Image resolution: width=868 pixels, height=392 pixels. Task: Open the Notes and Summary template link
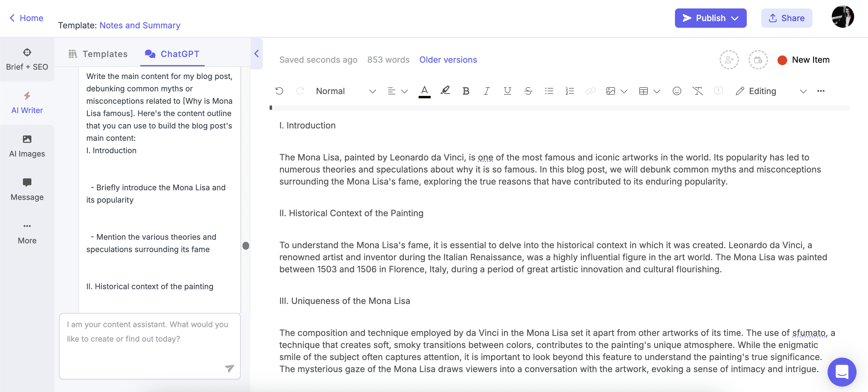(140, 25)
